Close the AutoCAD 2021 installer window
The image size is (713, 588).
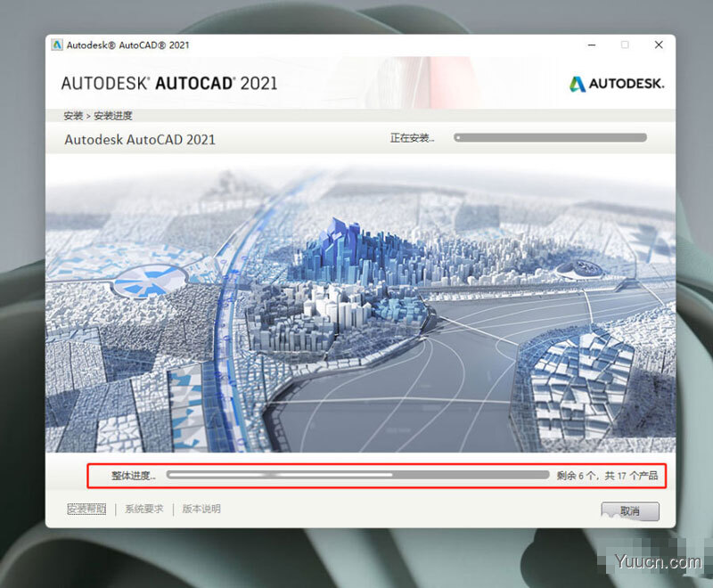659,45
